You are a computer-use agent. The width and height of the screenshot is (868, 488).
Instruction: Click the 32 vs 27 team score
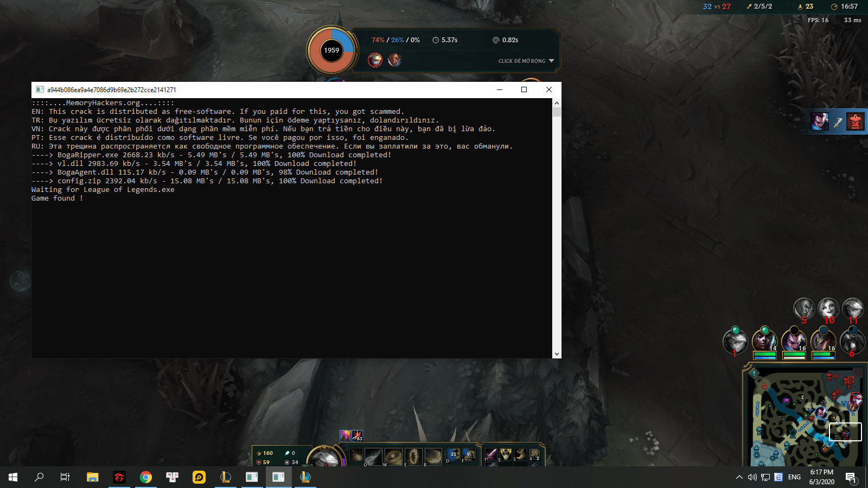click(717, 7)
